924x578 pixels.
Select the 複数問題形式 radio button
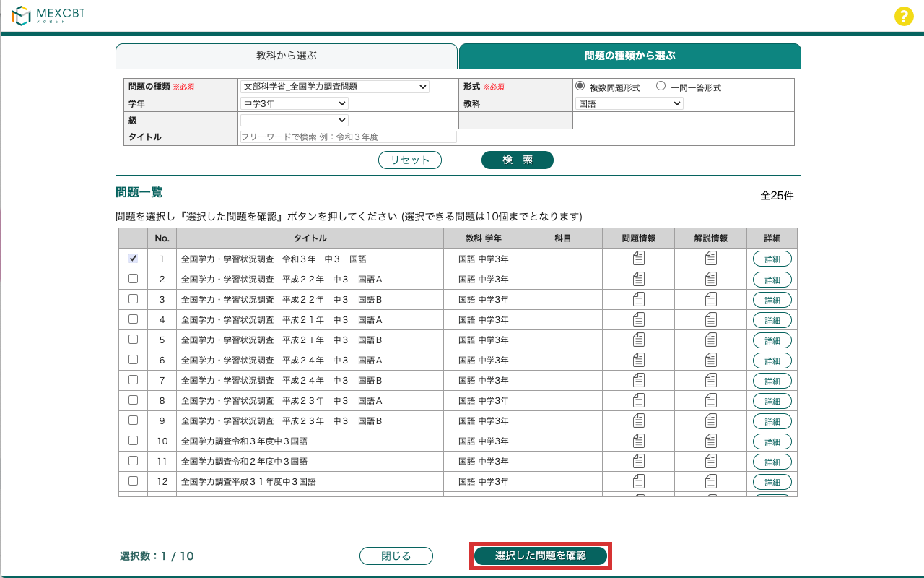pos(580,86)
